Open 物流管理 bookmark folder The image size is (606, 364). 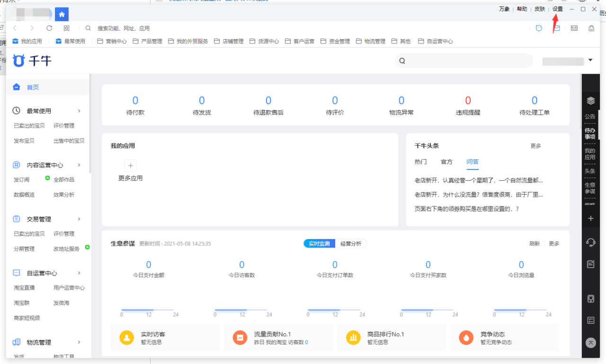(371, 41)
